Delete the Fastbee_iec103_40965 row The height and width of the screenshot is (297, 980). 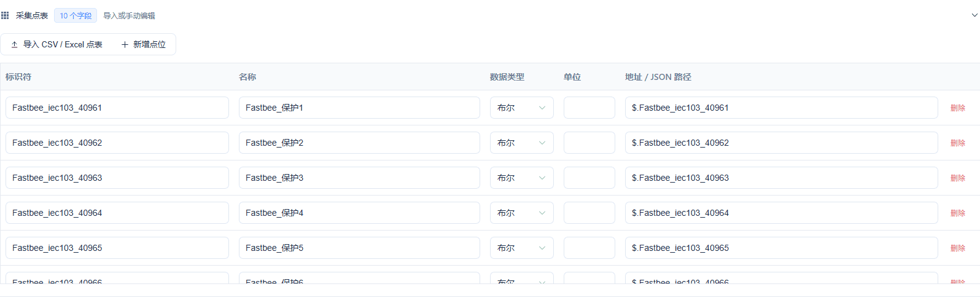pyautogui.click(x=958, y=248)
